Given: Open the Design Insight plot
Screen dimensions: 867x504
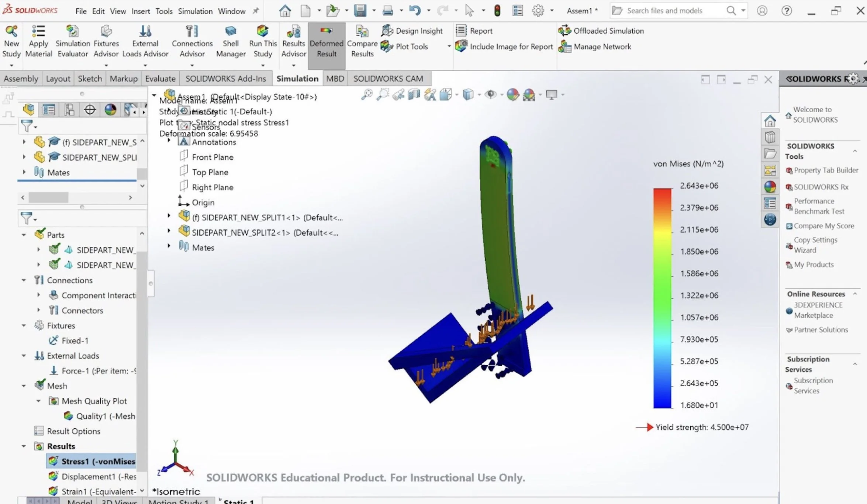Looking at the screenshot, I should coord(412,31).
